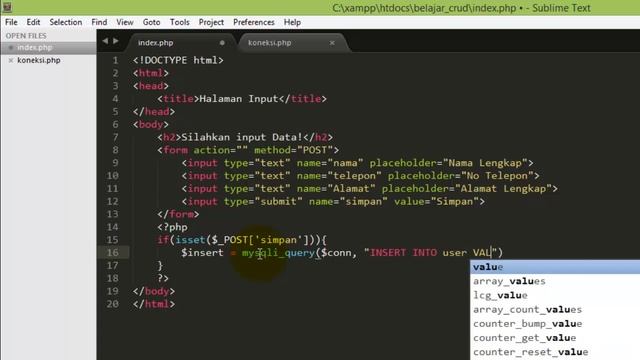Choose 'lcg_value' autocomplete suggestion
The width and height of the screenshot is (640, 360).
tap(555, 295)
